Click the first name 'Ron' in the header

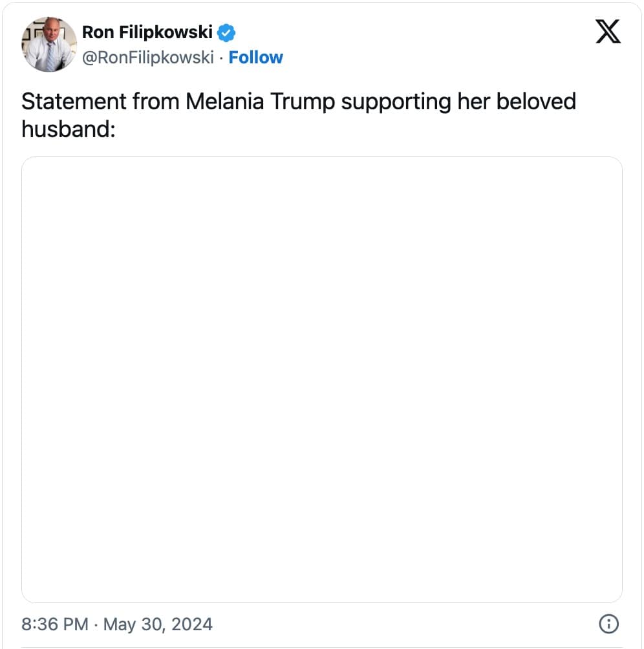[x=98, y=32]
